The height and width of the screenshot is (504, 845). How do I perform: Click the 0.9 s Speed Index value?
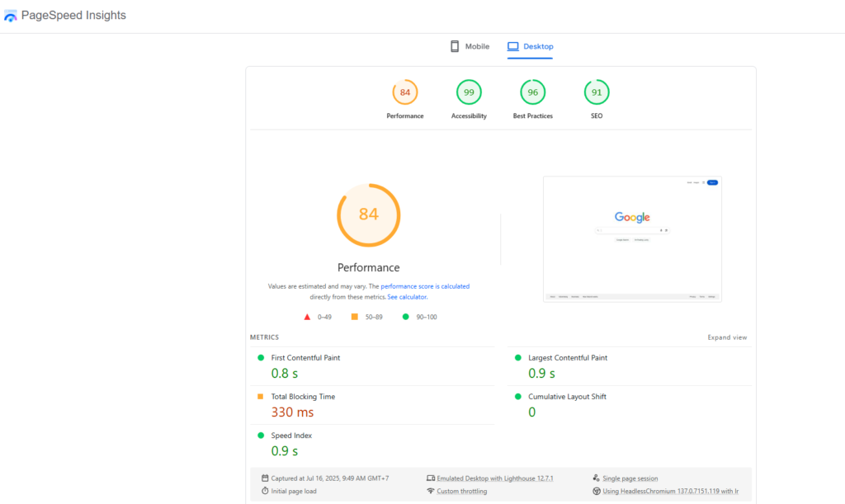285,450
